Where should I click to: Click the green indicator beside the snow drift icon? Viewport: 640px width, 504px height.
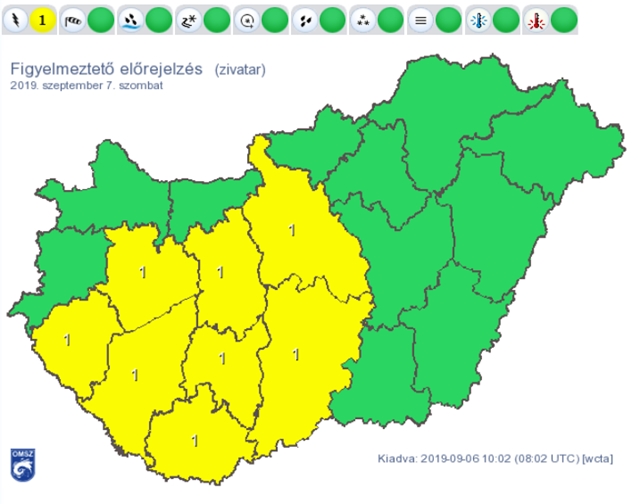[217, 20]
